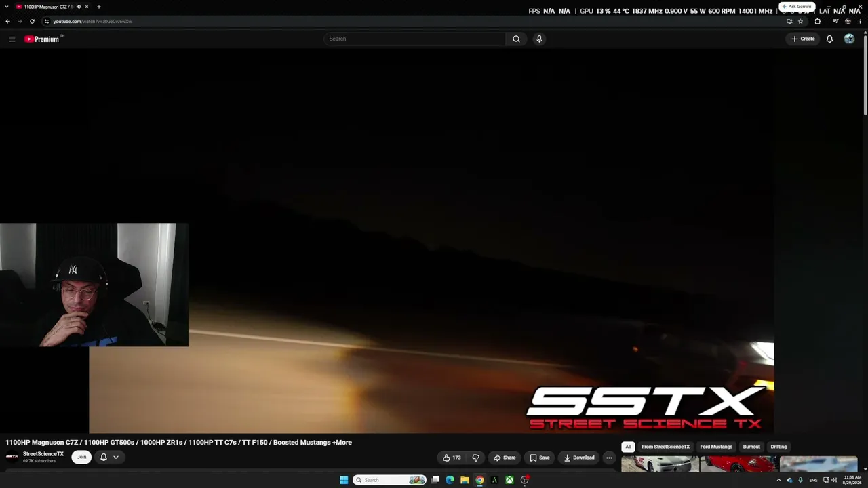Save the video to a playlist
The image size is (868, 488).
tap(540, 457)
